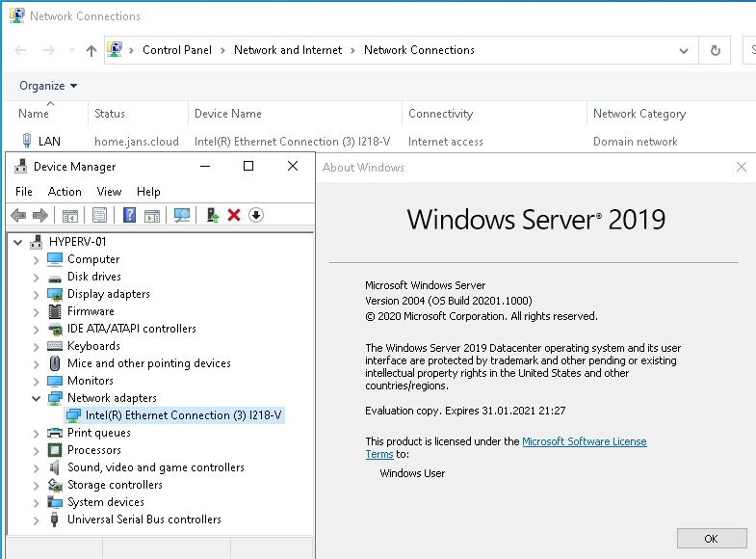This screenshot has height=559, width=756.
Task: Open the Help menu in Device Manager
Action: pos(148,192)
